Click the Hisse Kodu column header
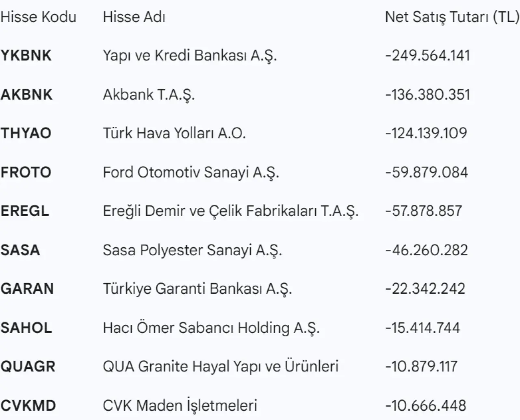520x420 pixels. click(x=39, y=17)
